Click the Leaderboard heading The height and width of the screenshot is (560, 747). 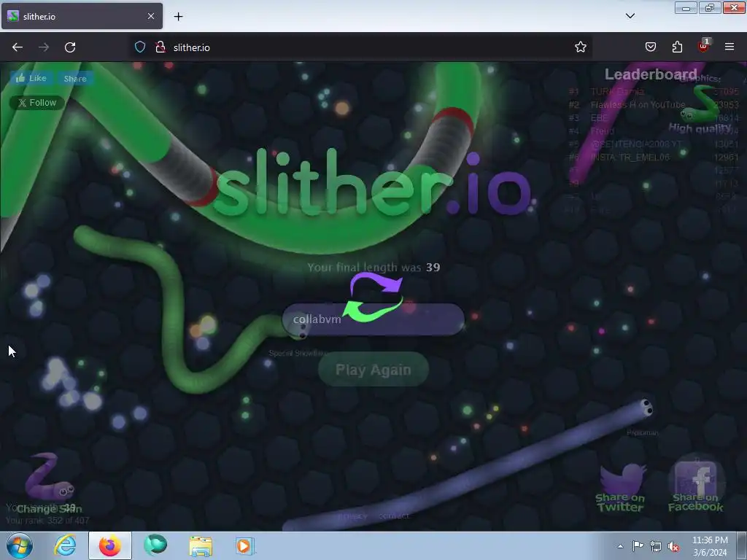pyautogui.click(x=651, y=74)
